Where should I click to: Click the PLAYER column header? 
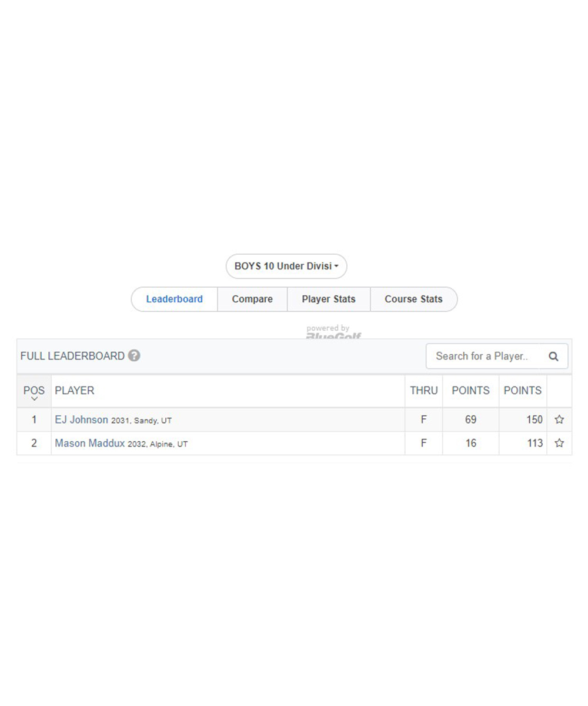pos(74,391)
